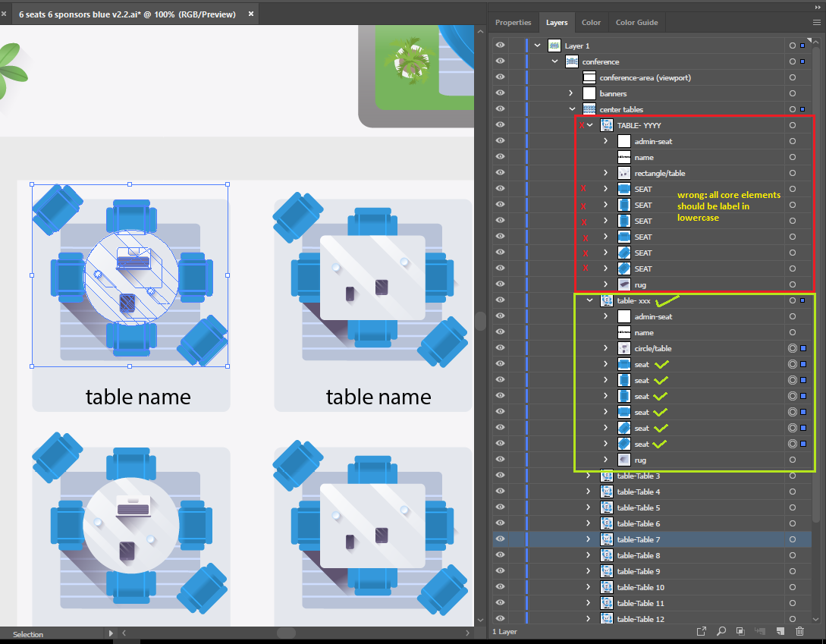Viewport: 826px width, 644px height.
Task: Click the Locate Object magnifier icon
Action: pos(721,631)
